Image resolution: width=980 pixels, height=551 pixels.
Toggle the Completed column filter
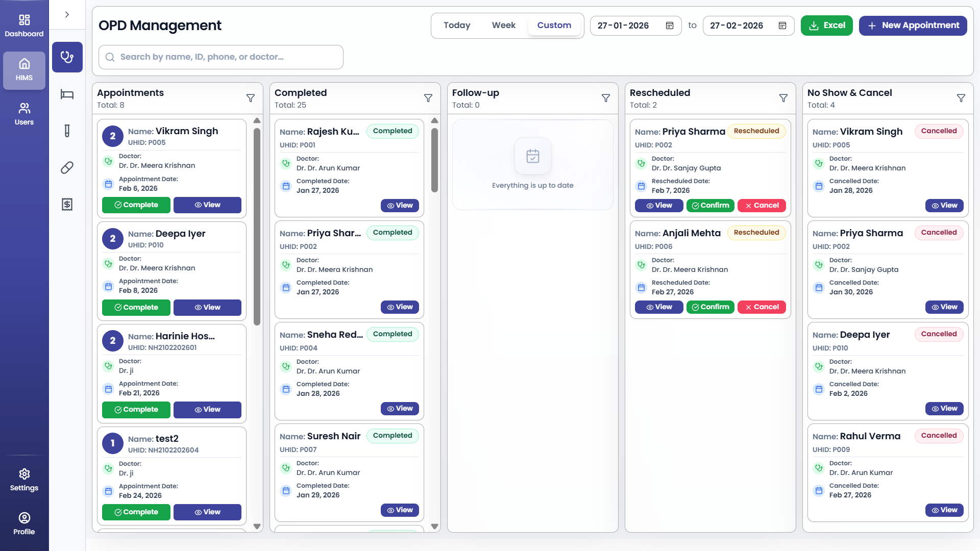[x=428, y=98]
